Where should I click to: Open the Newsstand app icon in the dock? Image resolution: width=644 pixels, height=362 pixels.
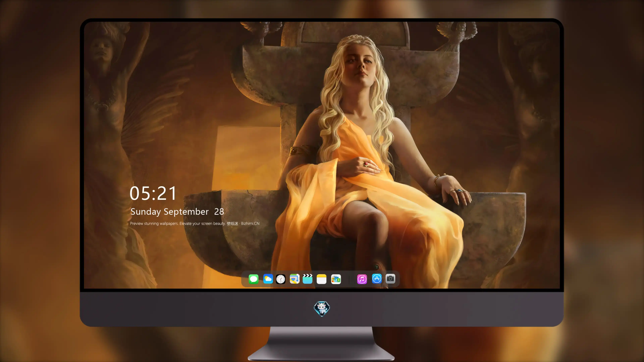(336, 279)
